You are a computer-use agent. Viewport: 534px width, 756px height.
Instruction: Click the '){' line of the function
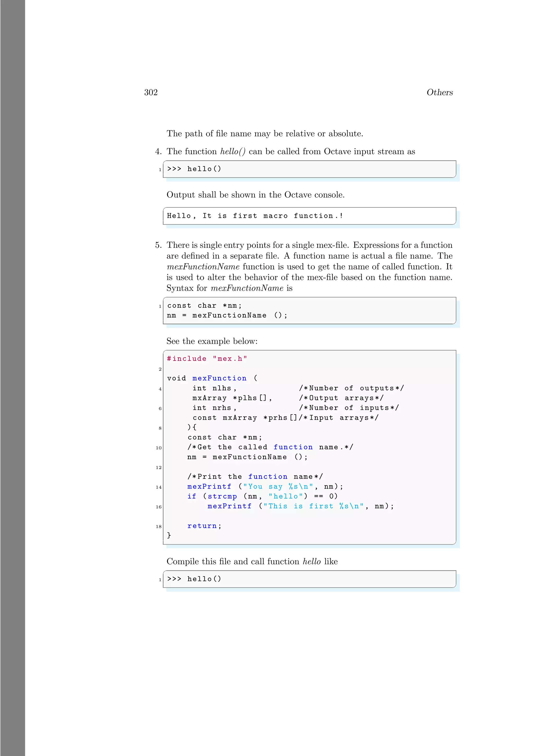pos(192,427)
